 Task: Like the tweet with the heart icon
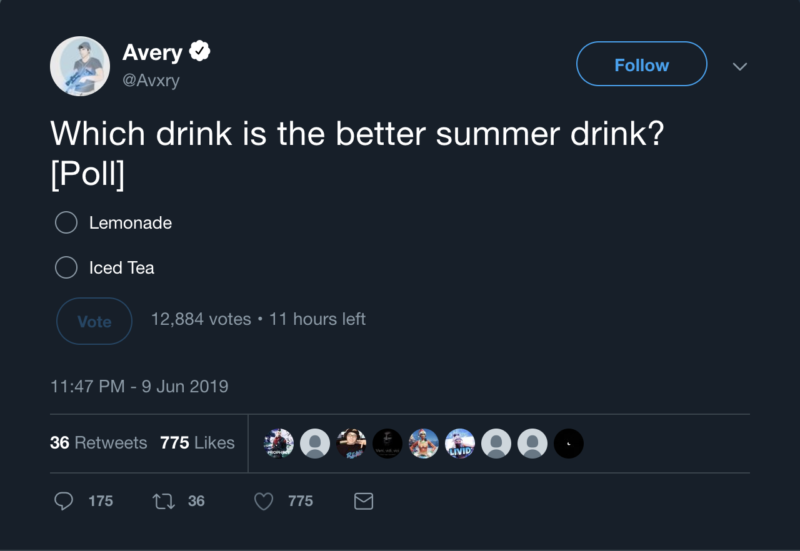click(263, 501)
